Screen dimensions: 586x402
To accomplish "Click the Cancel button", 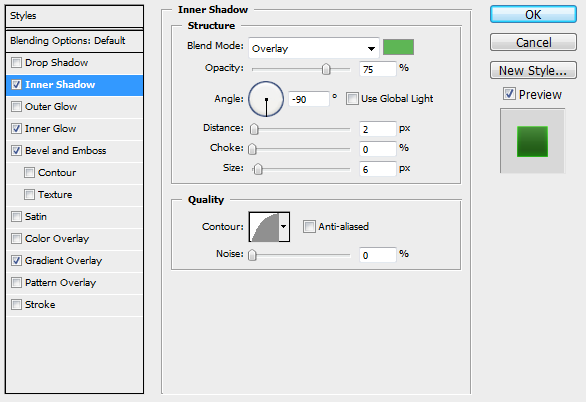I will 533,42.
